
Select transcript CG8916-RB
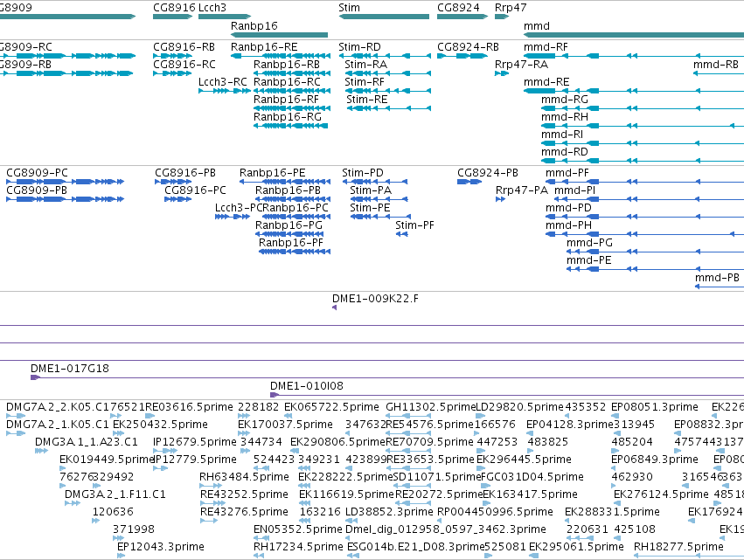tap(172, 56)
